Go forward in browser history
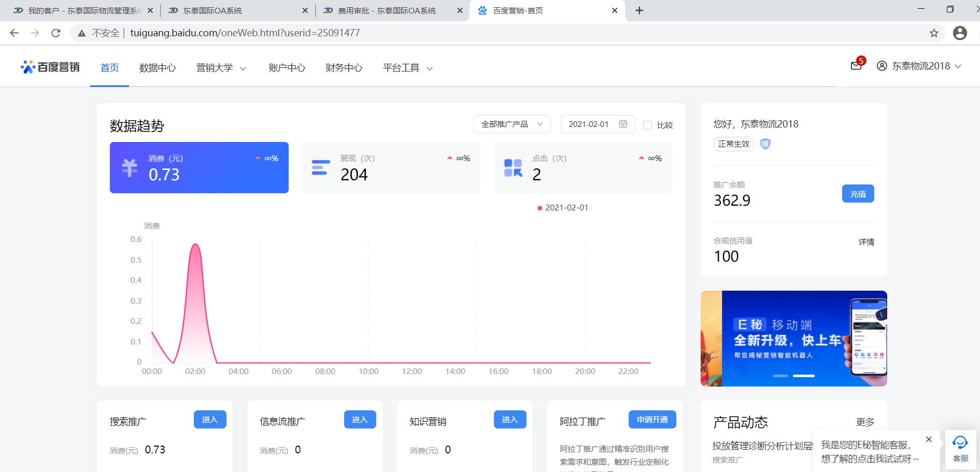 pyautogui.click(x=35, y=33)
